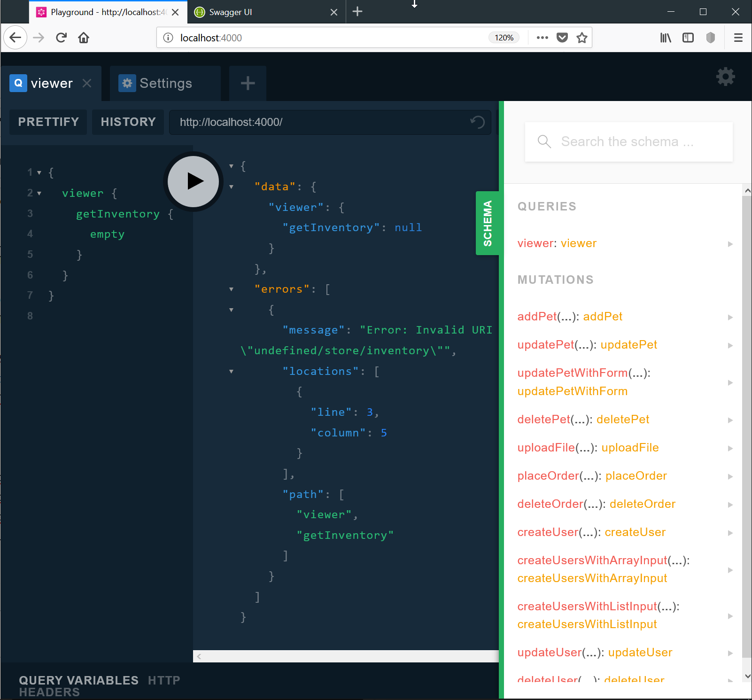
Task: Run the query with the play button
Action: tap(194, 181)
